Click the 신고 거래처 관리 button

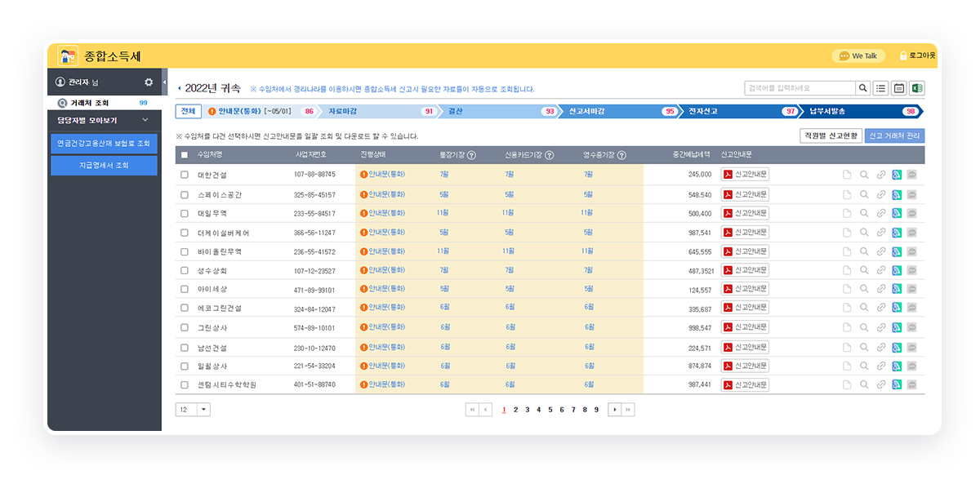click(x=895, y=136)
